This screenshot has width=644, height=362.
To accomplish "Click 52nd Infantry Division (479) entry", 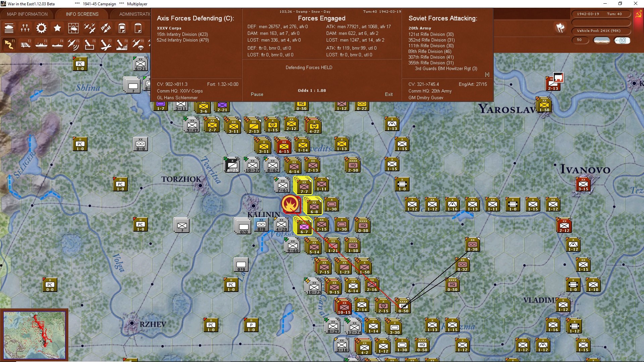I will [x=183, y=40].
